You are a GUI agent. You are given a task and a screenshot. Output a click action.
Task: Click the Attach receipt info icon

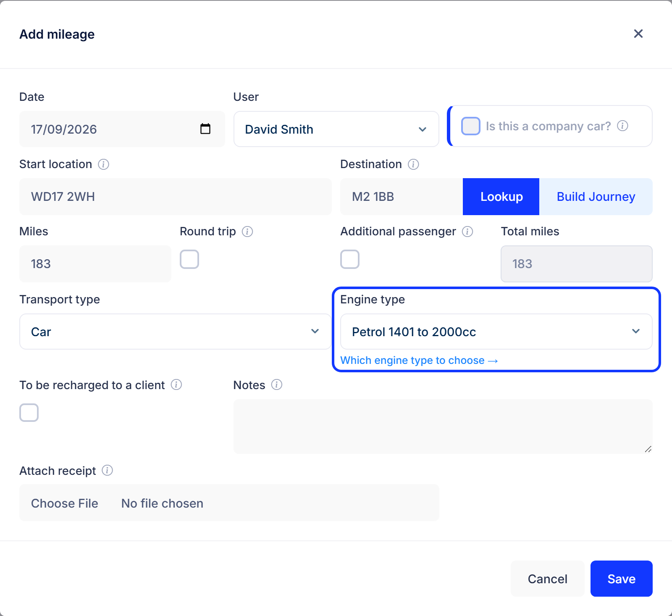107,470
